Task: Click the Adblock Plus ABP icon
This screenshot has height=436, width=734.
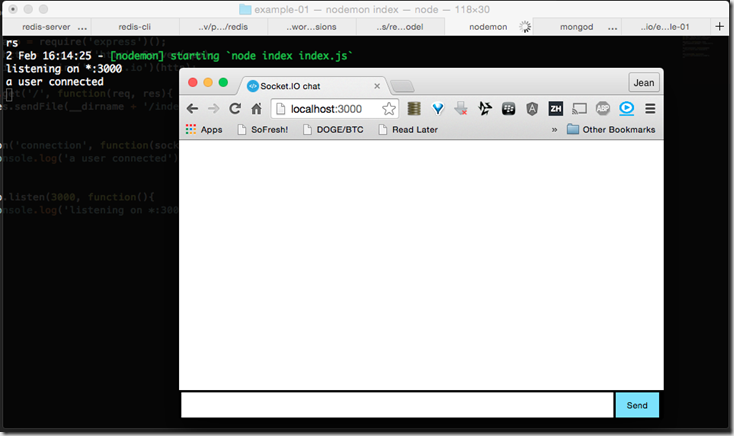Action: point(603,109)
